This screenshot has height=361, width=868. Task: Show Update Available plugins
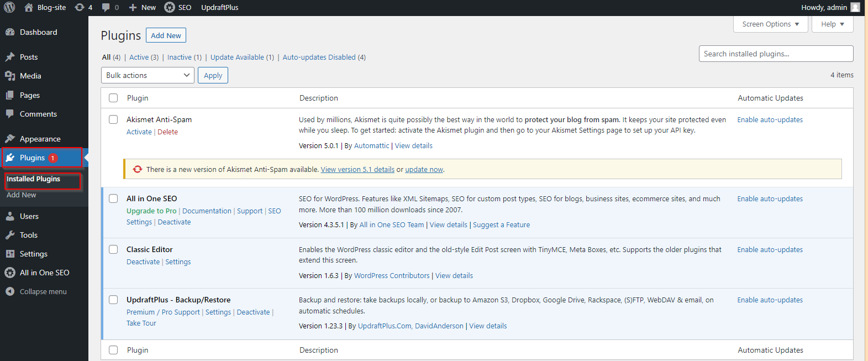tap(242, 57)
